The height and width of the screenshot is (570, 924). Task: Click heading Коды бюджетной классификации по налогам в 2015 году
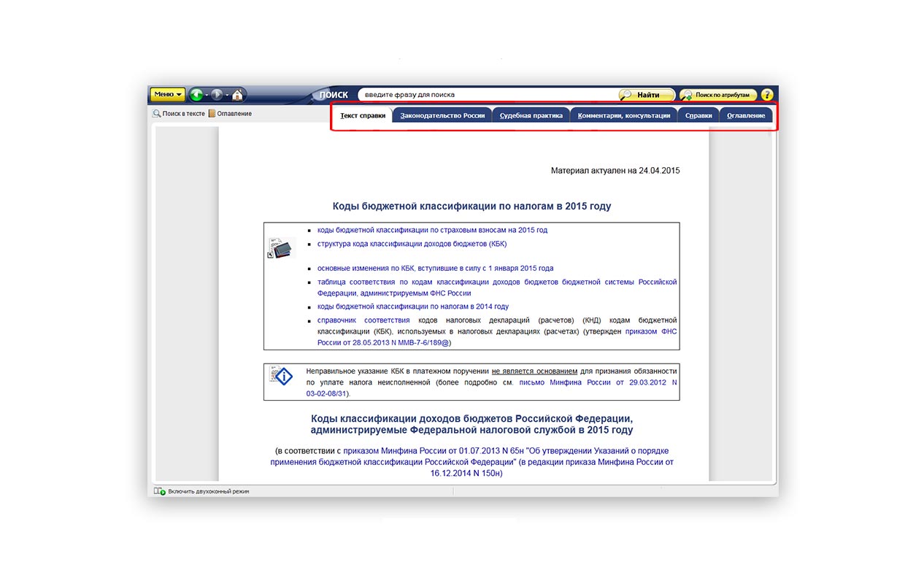pos(471,207)
